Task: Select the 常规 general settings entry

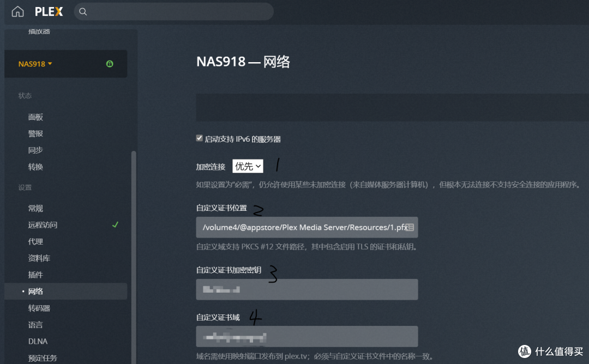Action: point(35,208)
